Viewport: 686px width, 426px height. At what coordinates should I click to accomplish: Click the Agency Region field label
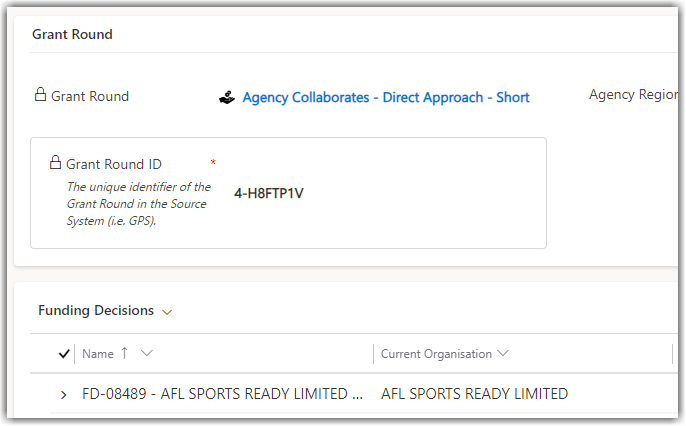tap(633, 94)
